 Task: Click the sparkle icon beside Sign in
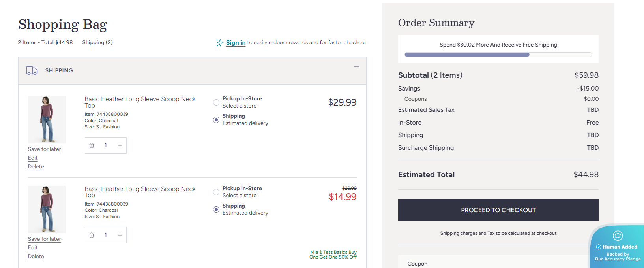[219, 42]
